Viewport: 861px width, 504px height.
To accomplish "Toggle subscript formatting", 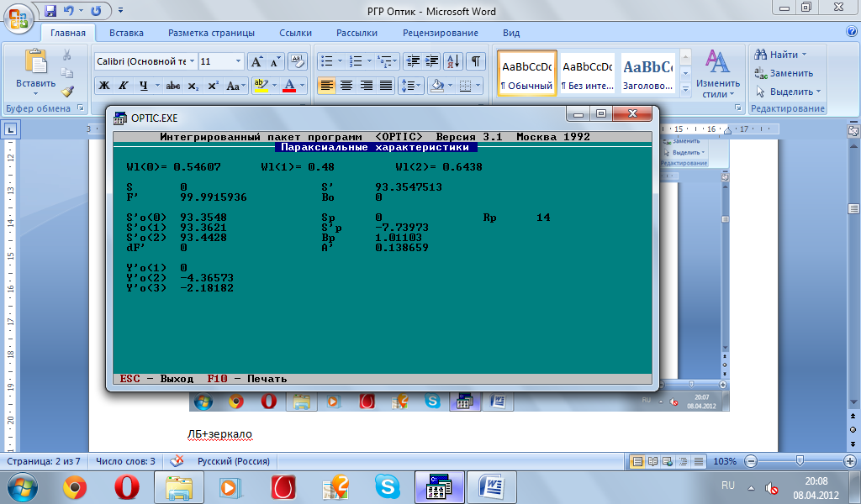I will click(x=193, y=86).
